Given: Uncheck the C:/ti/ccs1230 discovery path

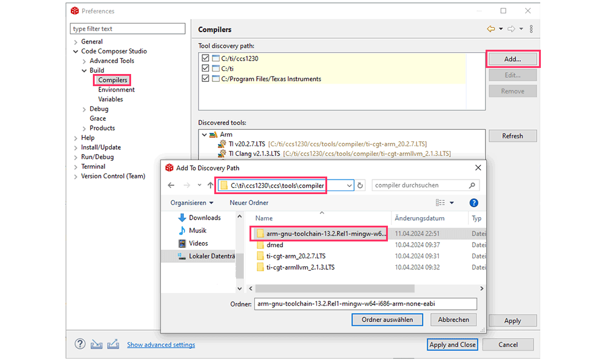Looking at the screenshot, I should (x=205, y=58).
